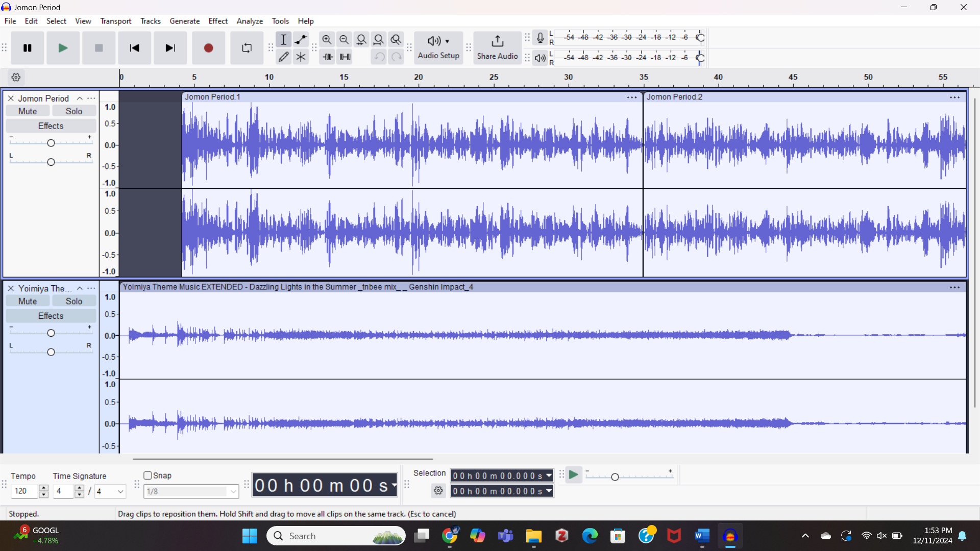The width and height of the screenshot is (980, 551).
Task: Remove the Yoimiya Theme track with X
Action: (x=11, y=289)
